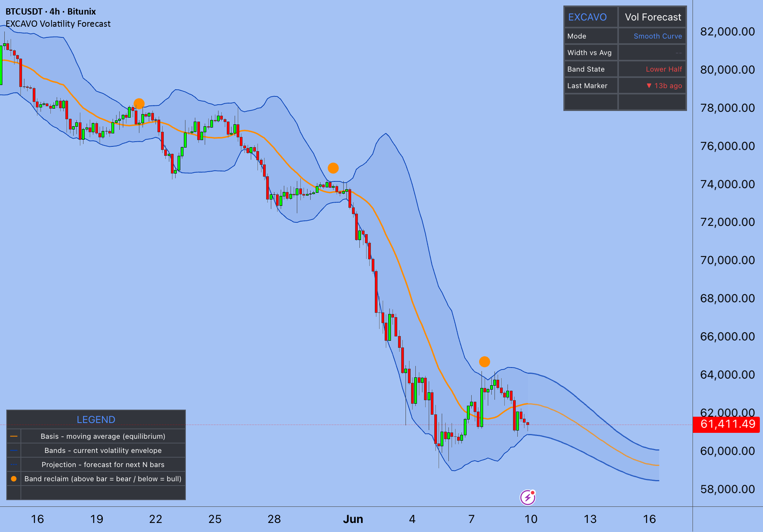Click the red current price label 61,411.49
The image size is (763, 532).
pyautogui.click(x=727, y=424)
